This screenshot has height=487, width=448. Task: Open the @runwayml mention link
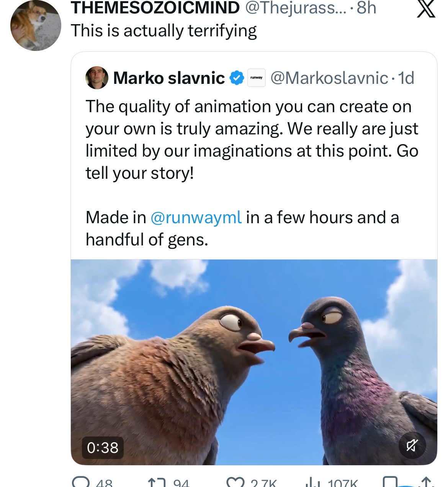tap(196, 217)
